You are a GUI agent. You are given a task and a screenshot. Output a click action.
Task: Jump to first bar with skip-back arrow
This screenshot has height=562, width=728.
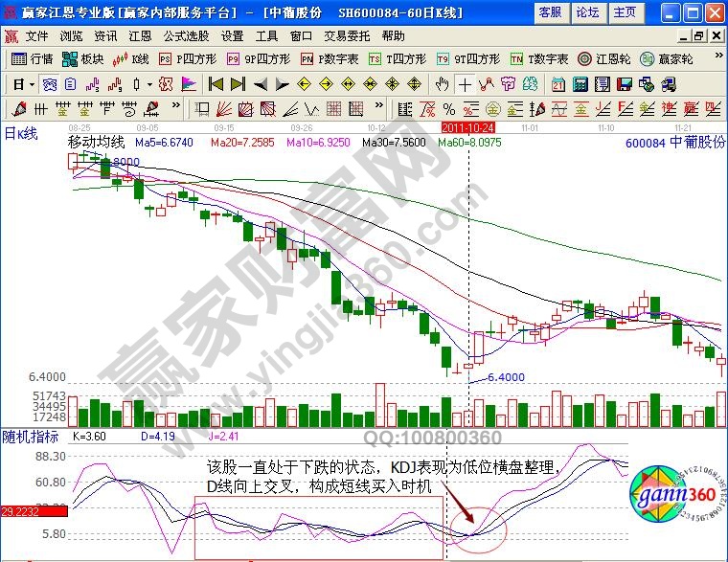pos(216,84)
